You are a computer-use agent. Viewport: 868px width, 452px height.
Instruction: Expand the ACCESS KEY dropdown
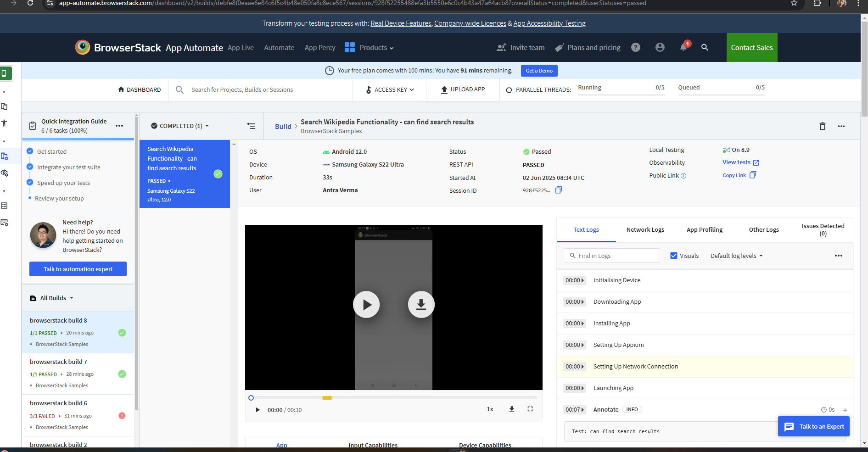click(x=390, y=89)
